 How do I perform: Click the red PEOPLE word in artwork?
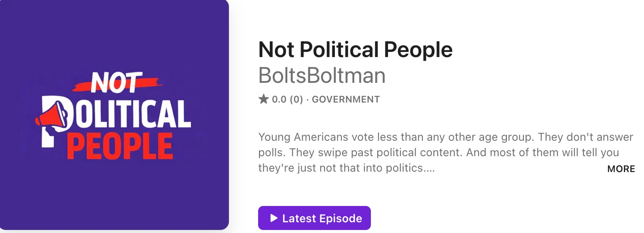[120, 146]
